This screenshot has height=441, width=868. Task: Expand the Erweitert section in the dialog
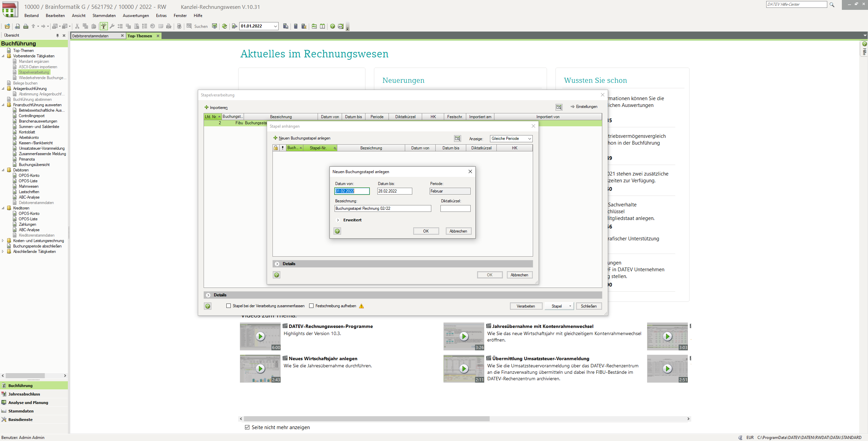tap(338, 220)
